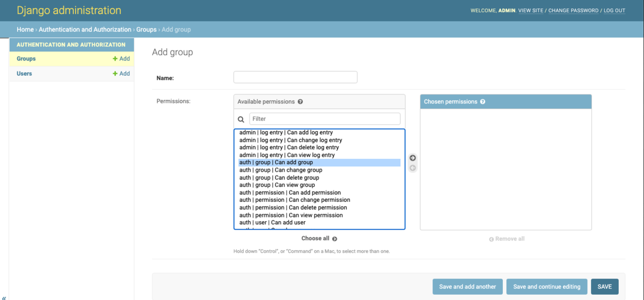644x300 pixels.
Task: Click Choose all permissions
Action: [x=319, y=238]
